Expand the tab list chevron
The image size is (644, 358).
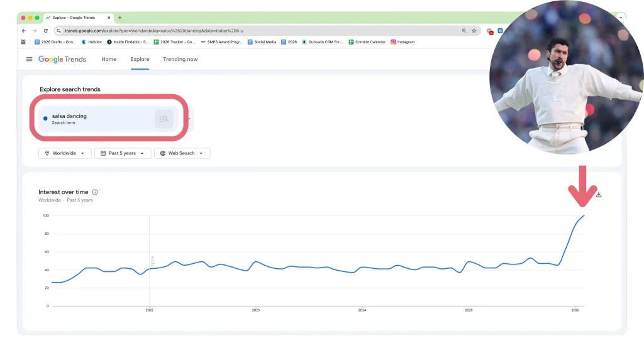click(x=621, y=18)
